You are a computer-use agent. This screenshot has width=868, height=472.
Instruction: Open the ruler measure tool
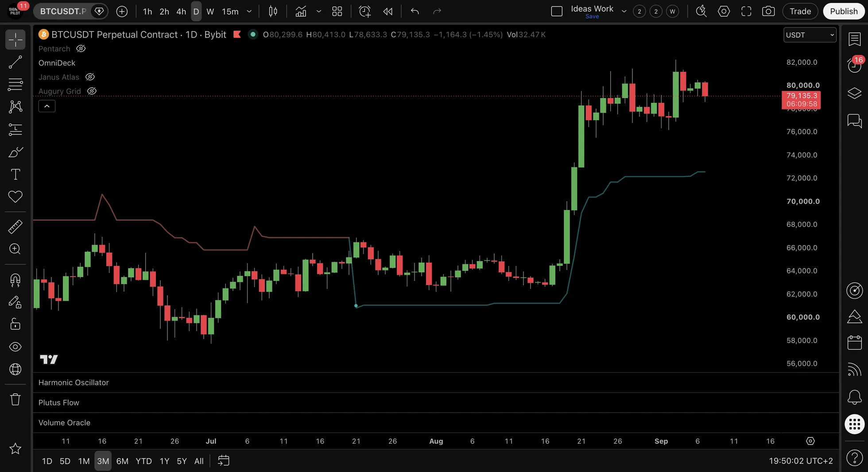pos(15,227)
